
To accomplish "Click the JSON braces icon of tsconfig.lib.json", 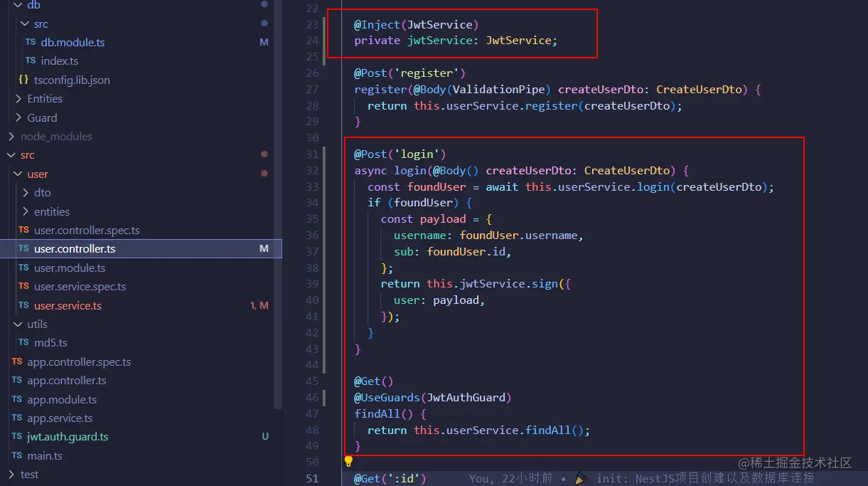I will [x=23, y=80].
